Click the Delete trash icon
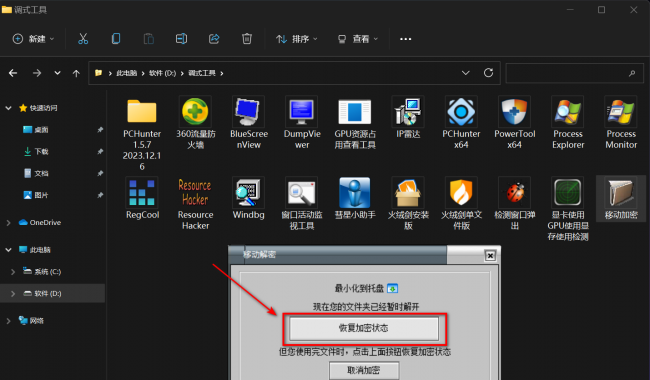 tap(247, 39)
